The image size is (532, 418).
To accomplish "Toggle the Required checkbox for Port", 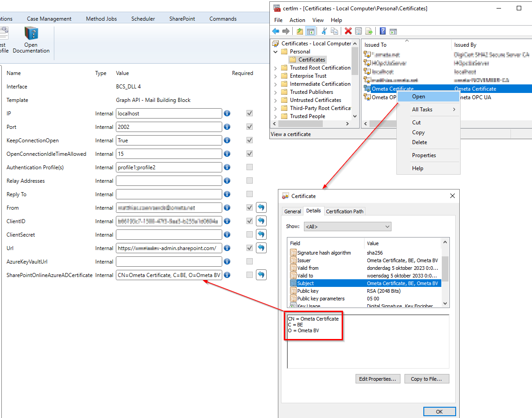I will pyautogui.click(x=250, y=127).
